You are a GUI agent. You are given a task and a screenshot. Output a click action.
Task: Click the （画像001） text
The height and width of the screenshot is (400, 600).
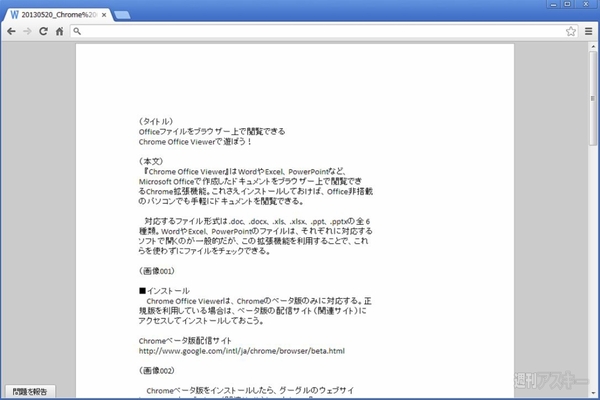click(x=157, y=271)
